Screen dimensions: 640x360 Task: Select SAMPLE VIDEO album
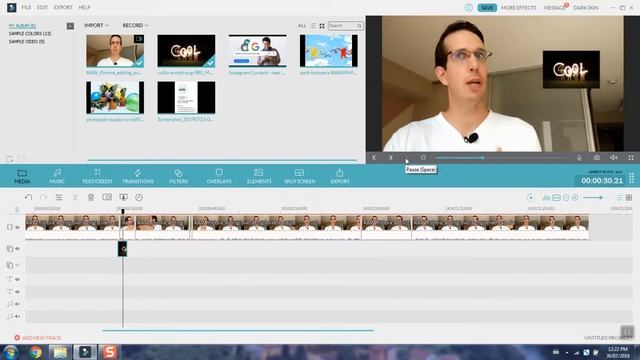27,42
